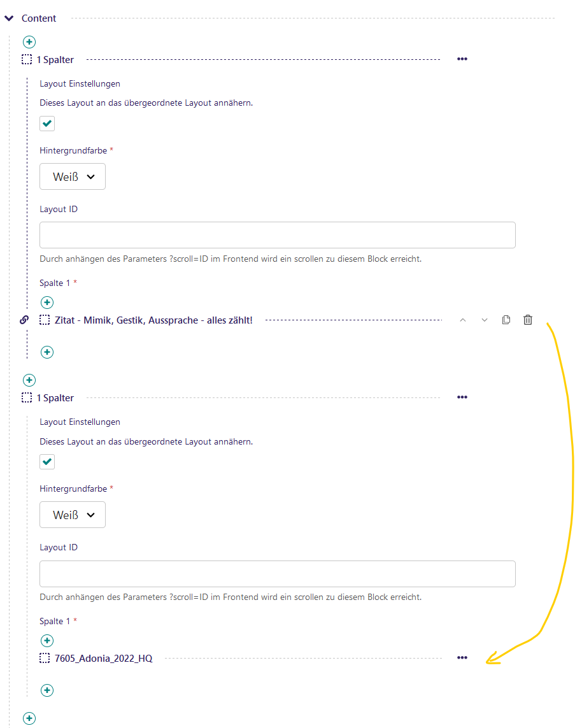575x728 pixels.
Task: Open second Hintergrundfarbe Weiß dropdown
Action: [x=73, y=515]
